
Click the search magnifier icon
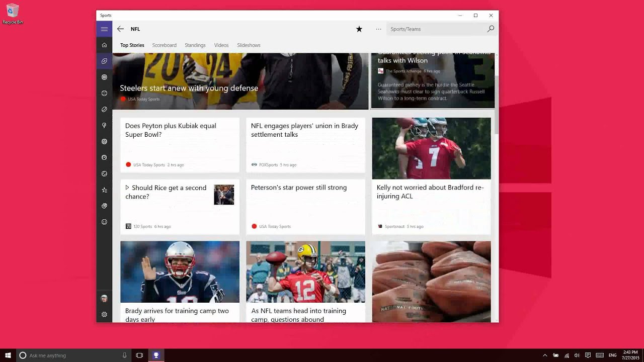[x=491, y=29]
